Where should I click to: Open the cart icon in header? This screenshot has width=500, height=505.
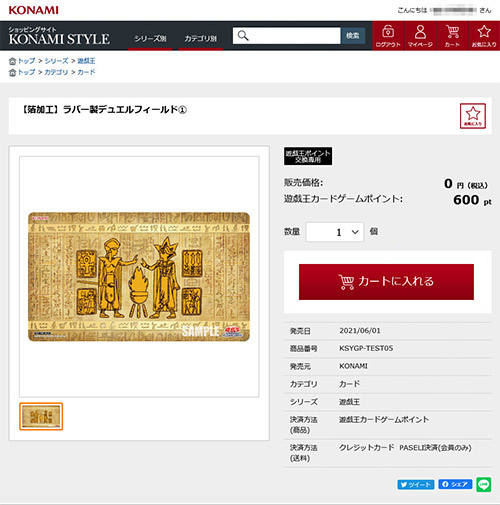click(452, 36)
